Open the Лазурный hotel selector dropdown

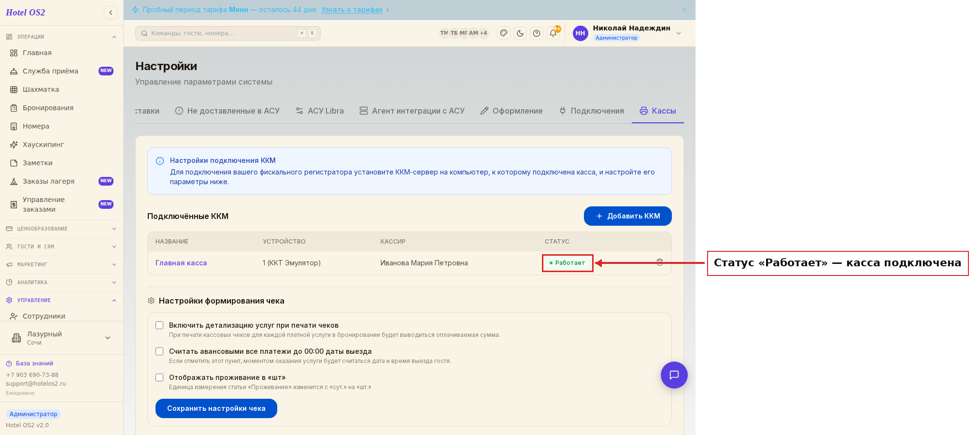pos(61,338)
